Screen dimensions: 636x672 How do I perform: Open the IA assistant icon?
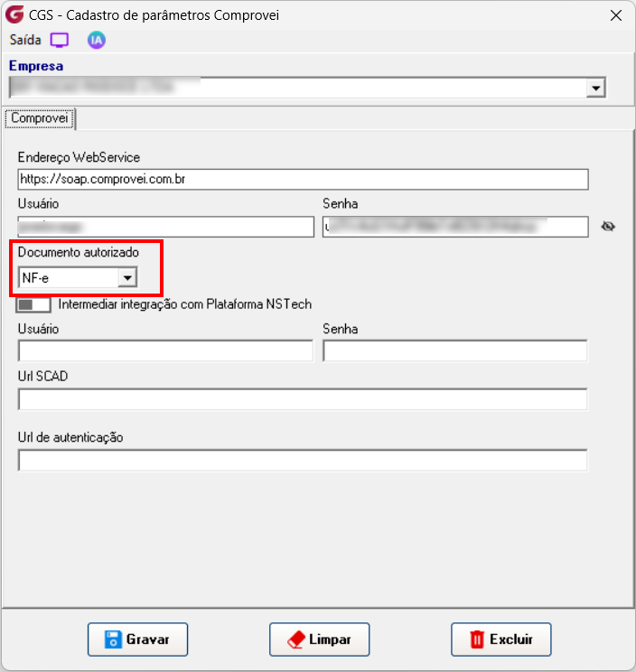click(x=97, y=41)
